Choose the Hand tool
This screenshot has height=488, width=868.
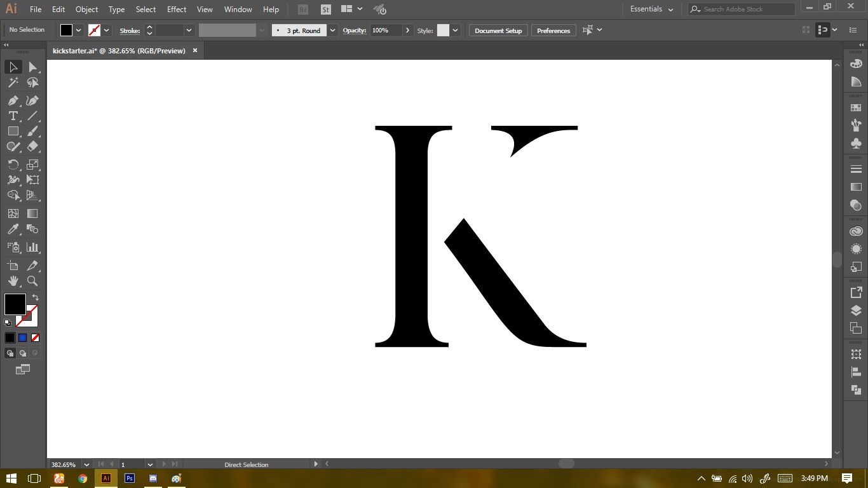coord(13,281)
